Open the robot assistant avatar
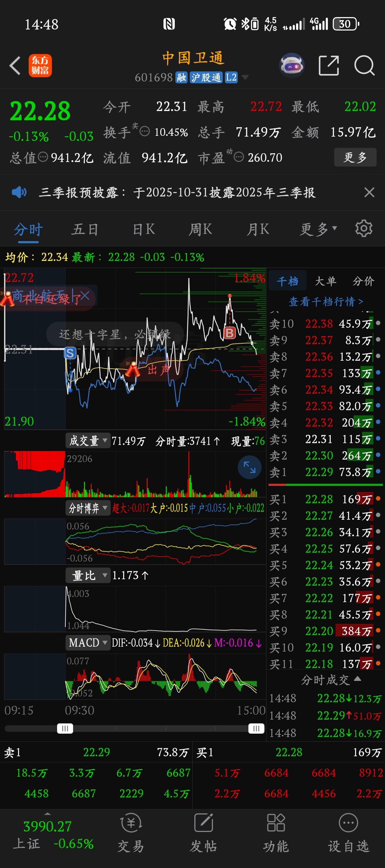Image resolution: width=385 pixels, height=868 pixels. pos(292,65)
